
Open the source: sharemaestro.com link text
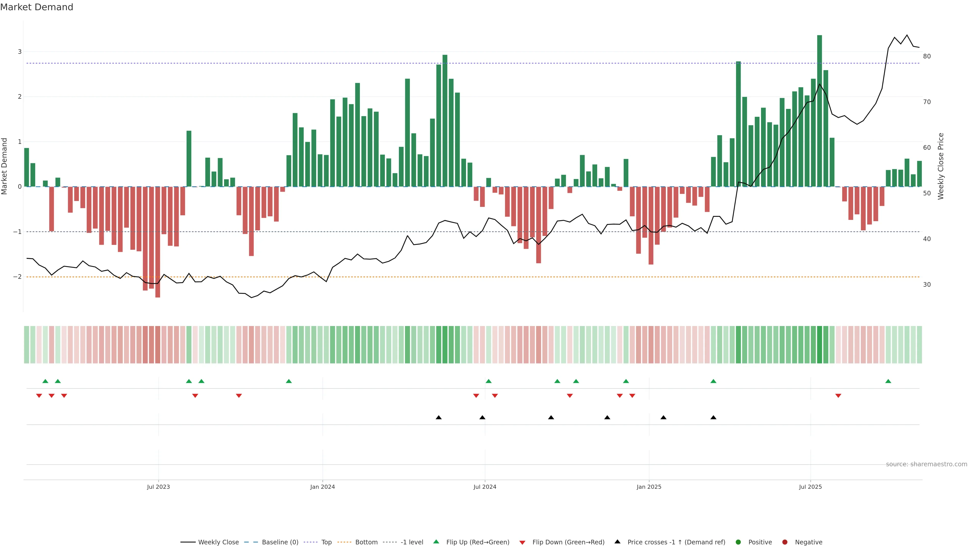pos(926,464)
